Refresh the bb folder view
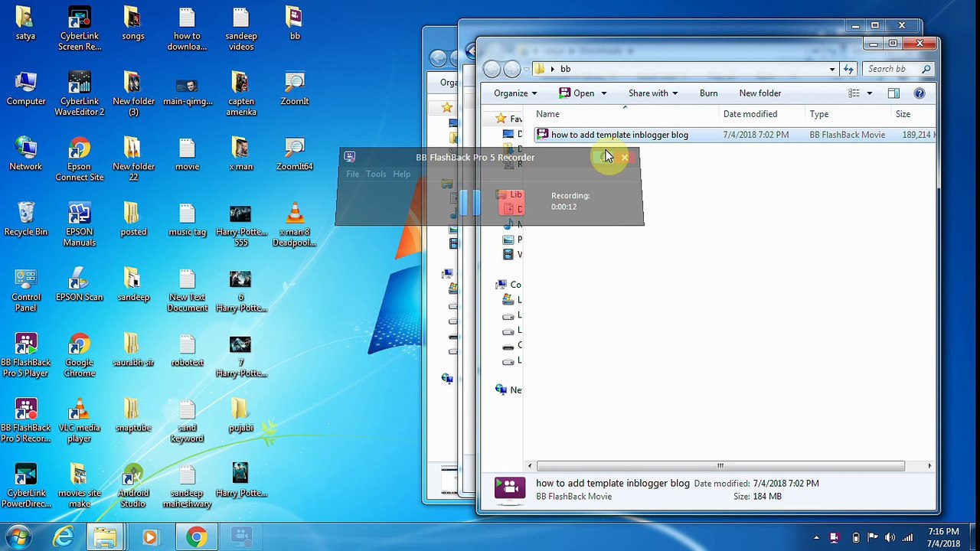 pyautogui.click(x=848, y=69)
